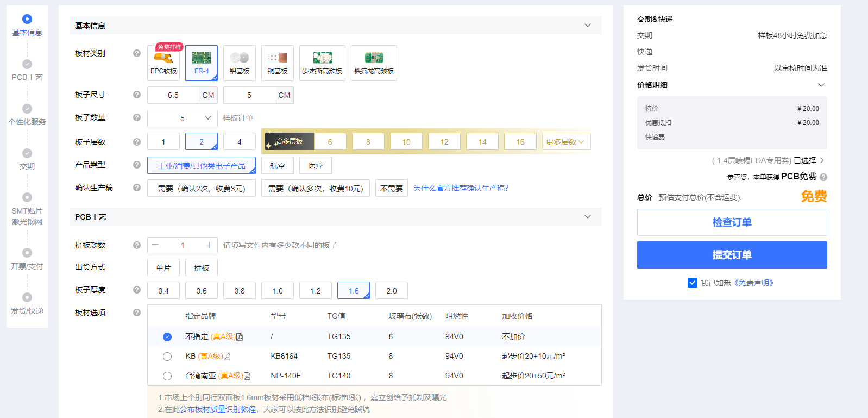Go to SMT贴片 激光钢网 step

pos(27,209)
